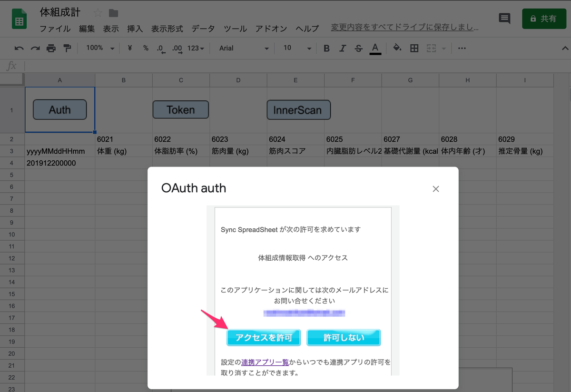Open the アドオン menu
571x392 pixels.
coord(271,29)
